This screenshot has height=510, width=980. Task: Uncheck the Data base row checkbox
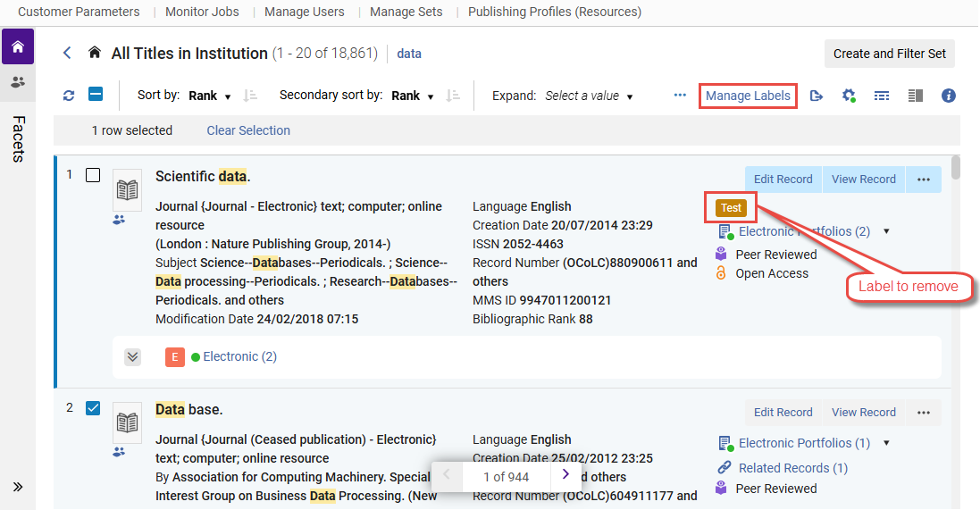pyautogui.click(x=93, y=408)
